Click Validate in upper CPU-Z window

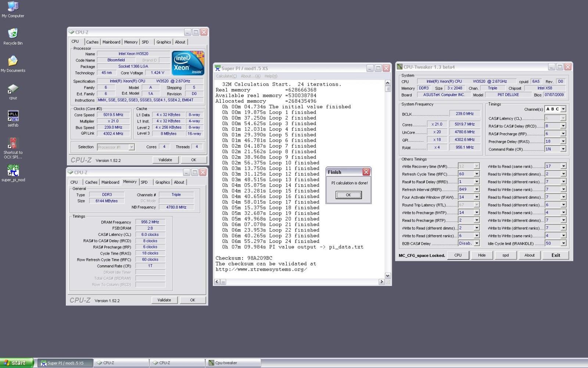pos(165,160)
